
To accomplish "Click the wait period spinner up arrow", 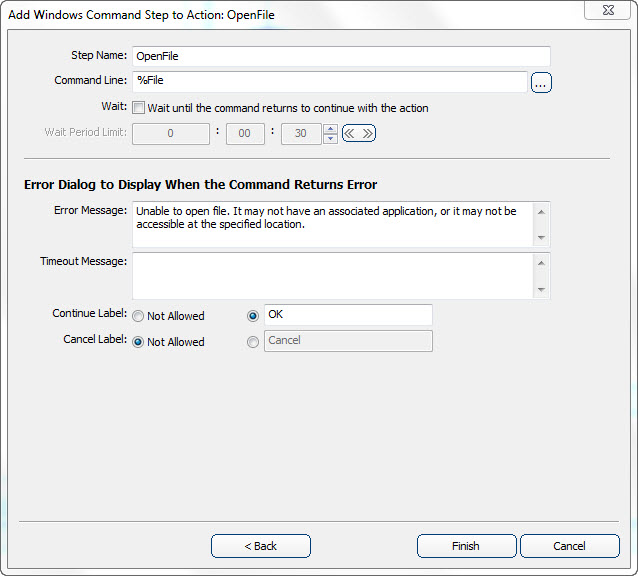I will (x=331, y=128).
